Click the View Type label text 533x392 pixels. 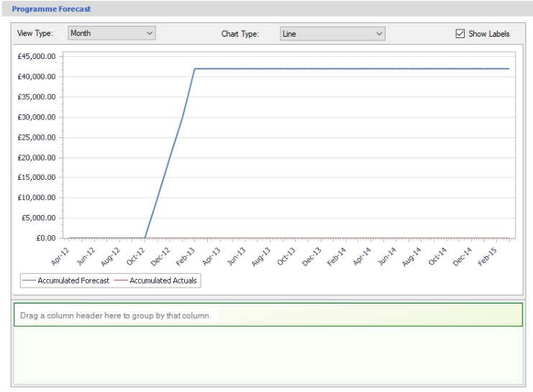[x=35, y=34]
